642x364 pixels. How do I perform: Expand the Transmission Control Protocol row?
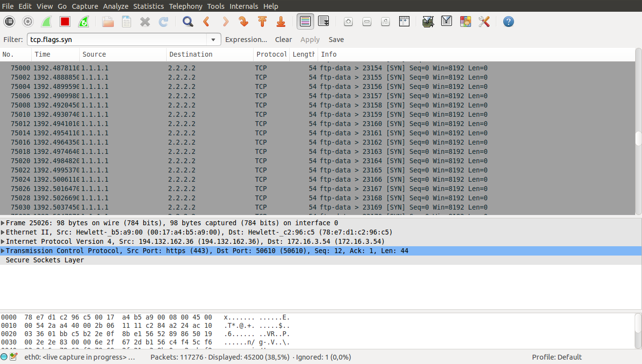click(x=3, y=251)
